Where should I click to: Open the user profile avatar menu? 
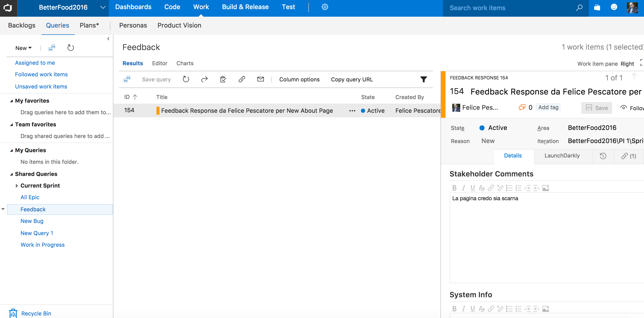pos(632,8)
